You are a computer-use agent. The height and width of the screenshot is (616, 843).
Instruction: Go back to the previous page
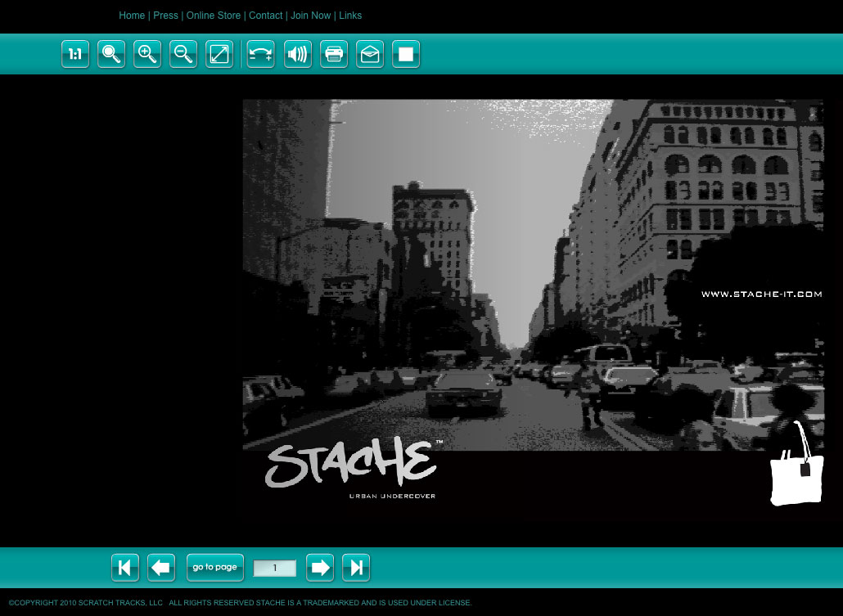click(x=161, y=568)
